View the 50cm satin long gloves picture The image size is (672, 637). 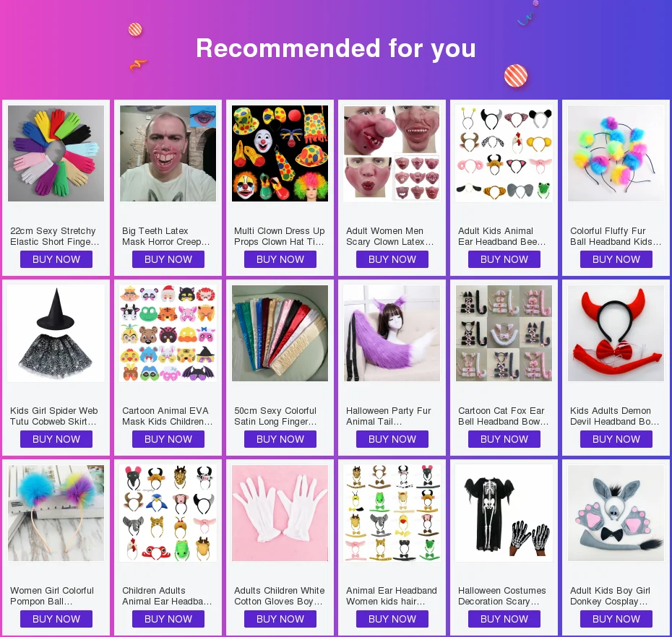point(280,333)
